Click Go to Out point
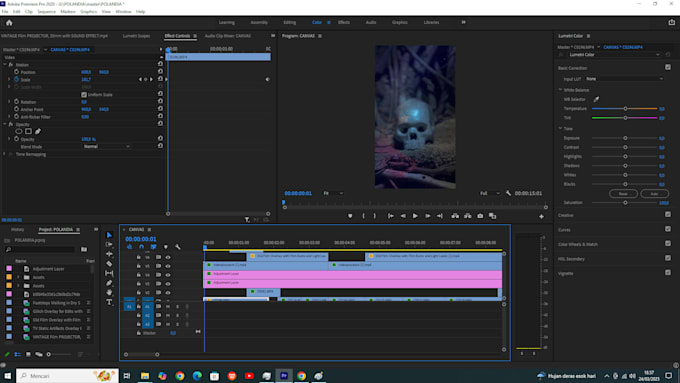This screenshot has width=680, height=383. (440, 216)
